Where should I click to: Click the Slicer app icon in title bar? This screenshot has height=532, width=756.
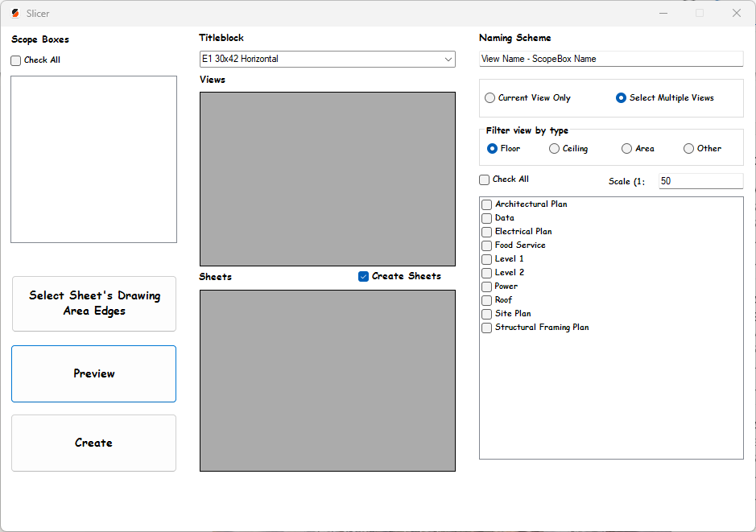click(15, 13)
